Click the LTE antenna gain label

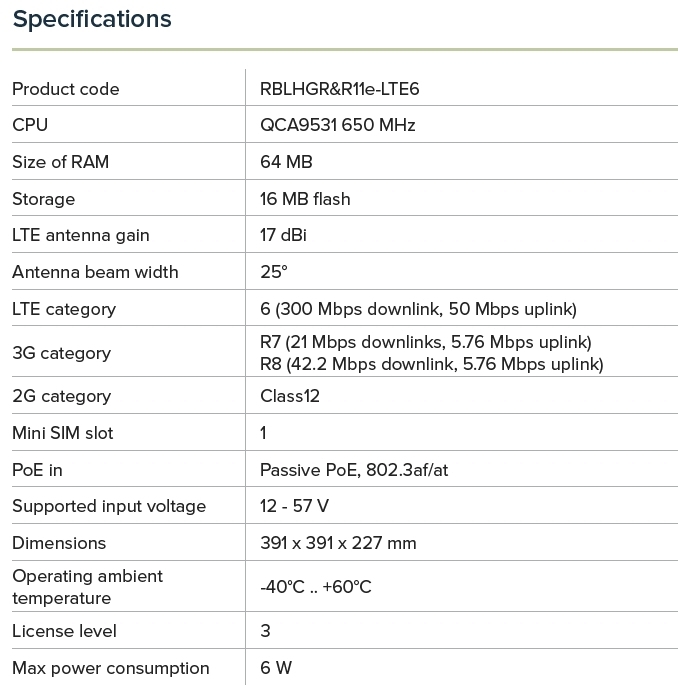click(x=81, y=235)
